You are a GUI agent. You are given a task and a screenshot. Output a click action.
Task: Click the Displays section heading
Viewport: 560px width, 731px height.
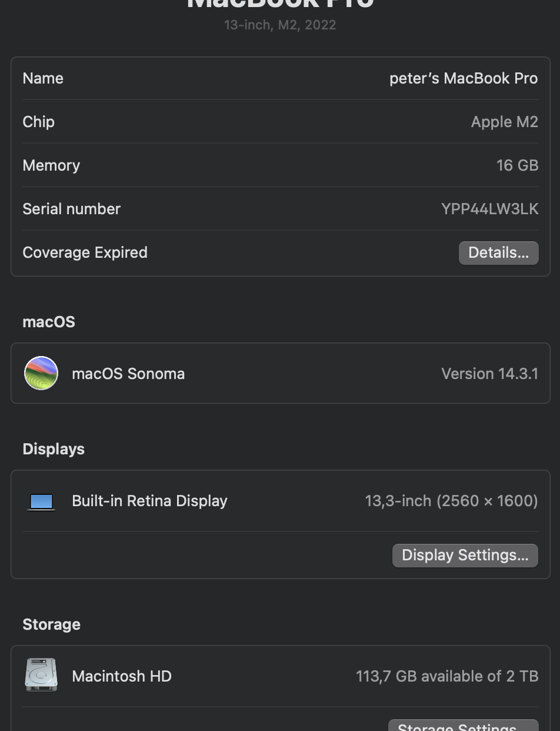click(54, 449)
